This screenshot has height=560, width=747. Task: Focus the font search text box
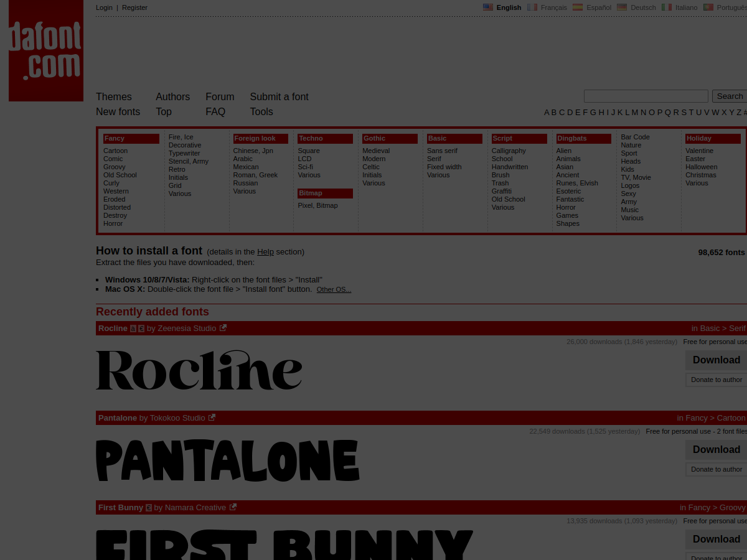pyautogui.click(x=646, y=96)
